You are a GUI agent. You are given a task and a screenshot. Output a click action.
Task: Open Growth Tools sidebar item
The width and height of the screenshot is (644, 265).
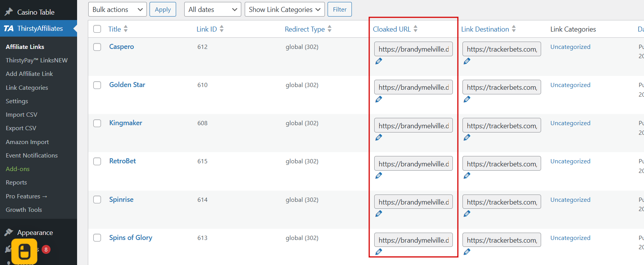24,210
